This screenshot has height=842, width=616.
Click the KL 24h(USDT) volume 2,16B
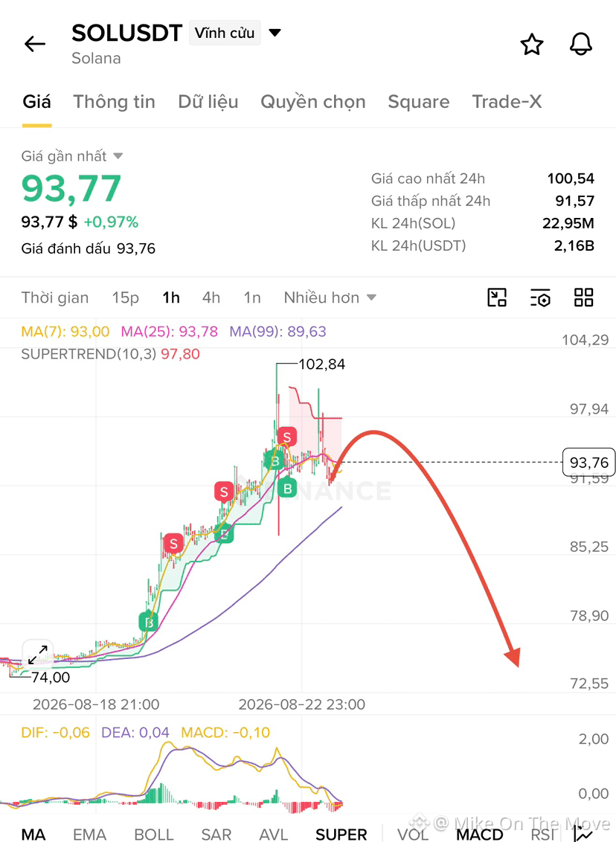click(574, 245)
